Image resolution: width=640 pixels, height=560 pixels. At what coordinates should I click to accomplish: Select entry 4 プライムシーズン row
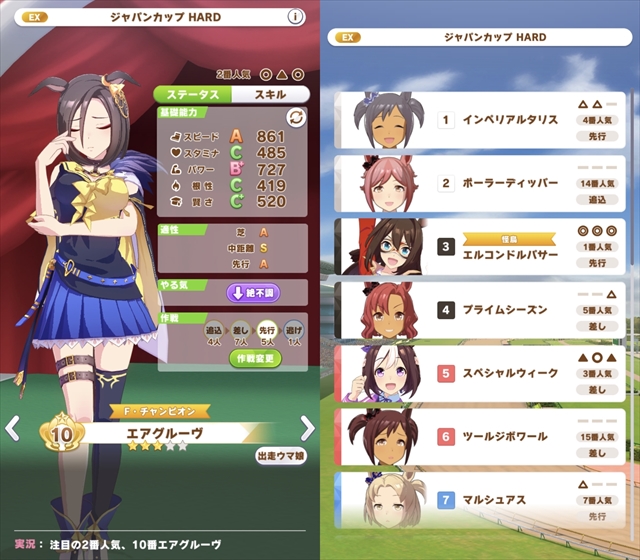point(480,310)
